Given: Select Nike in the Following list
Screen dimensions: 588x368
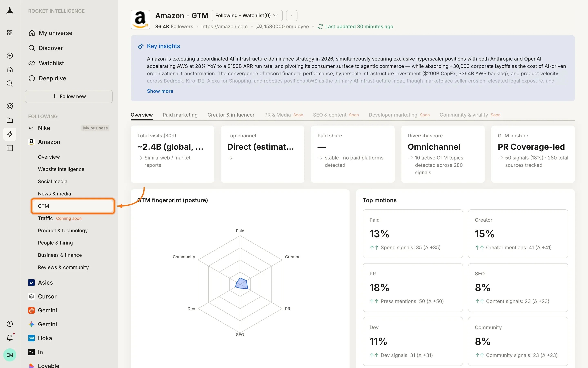Looking at the screenshot, I should pyautogui.click(x=44, y=128).
